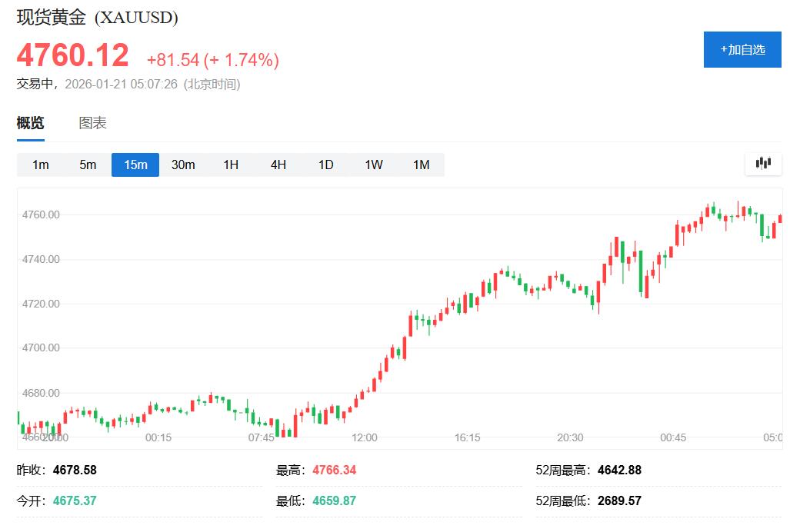The width and height of the screenshot is (800, 532).
Task: Select the 1m timeframe
Action: 41,165
